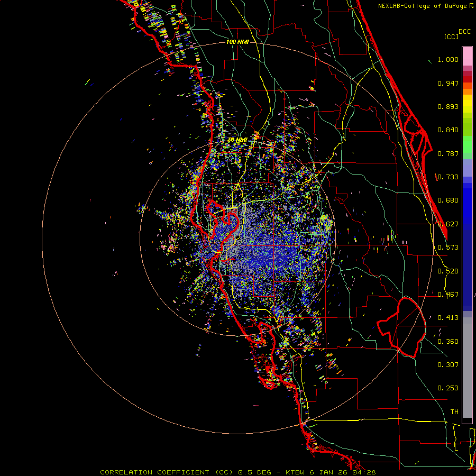Click the "50 NMI" range ring label

pyautogui.click(x=237, y=140)
